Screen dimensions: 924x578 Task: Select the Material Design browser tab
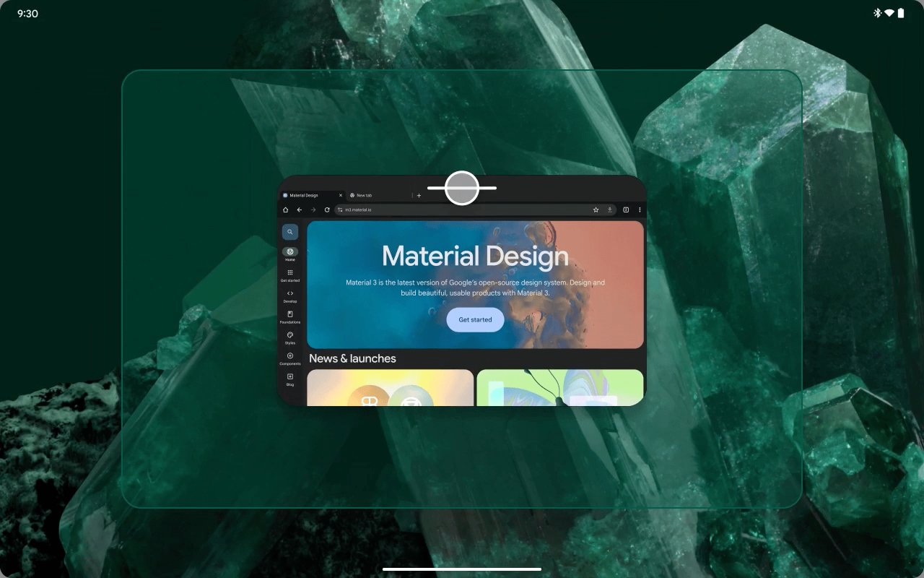pos(312,195)
